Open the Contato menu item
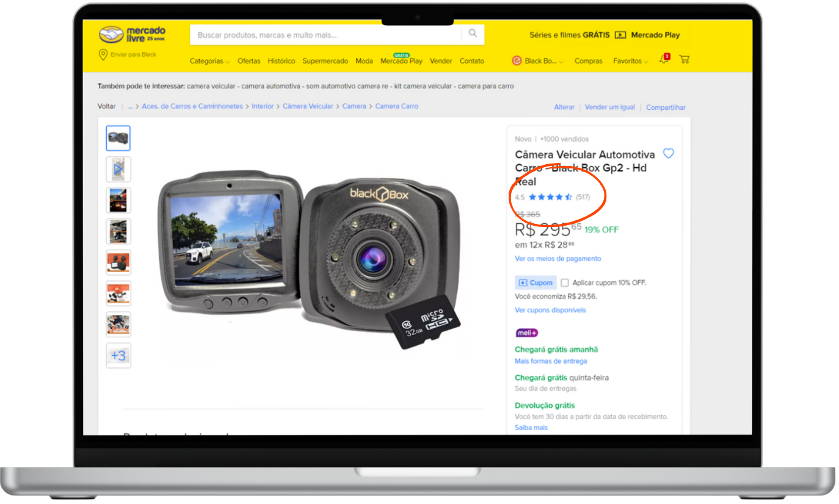The image size is (839, 504). click(472, 61)
